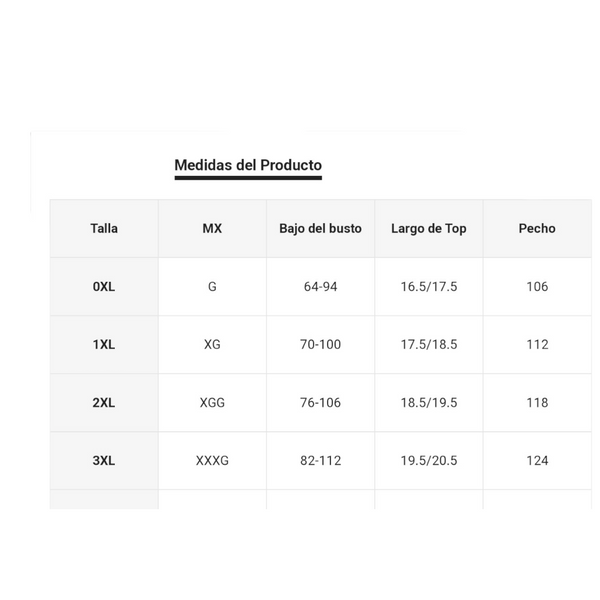Image resolution: width=600 pixels, height=600 pixels.
Task: Select the 1XL size row label
Action: point(104,344)
